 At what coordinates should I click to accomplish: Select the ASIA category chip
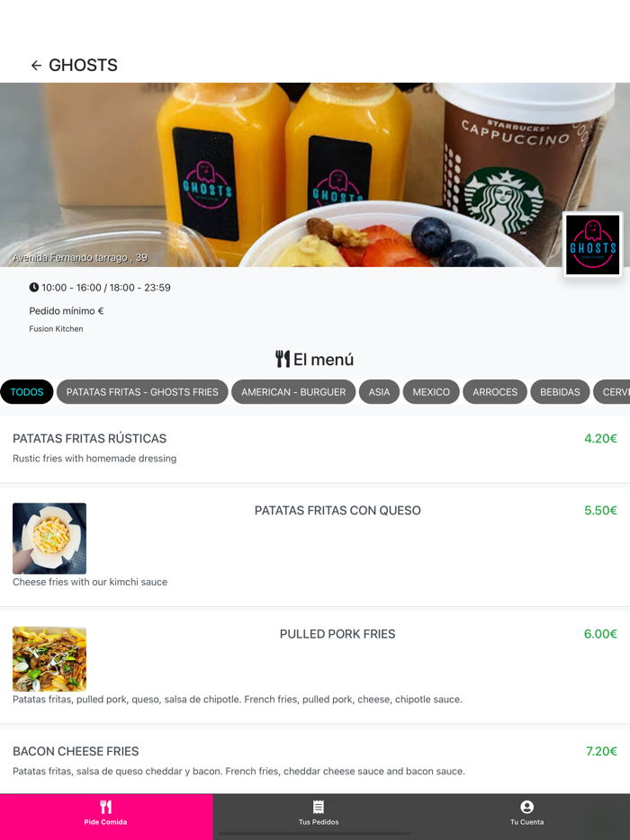pos(379,391)
